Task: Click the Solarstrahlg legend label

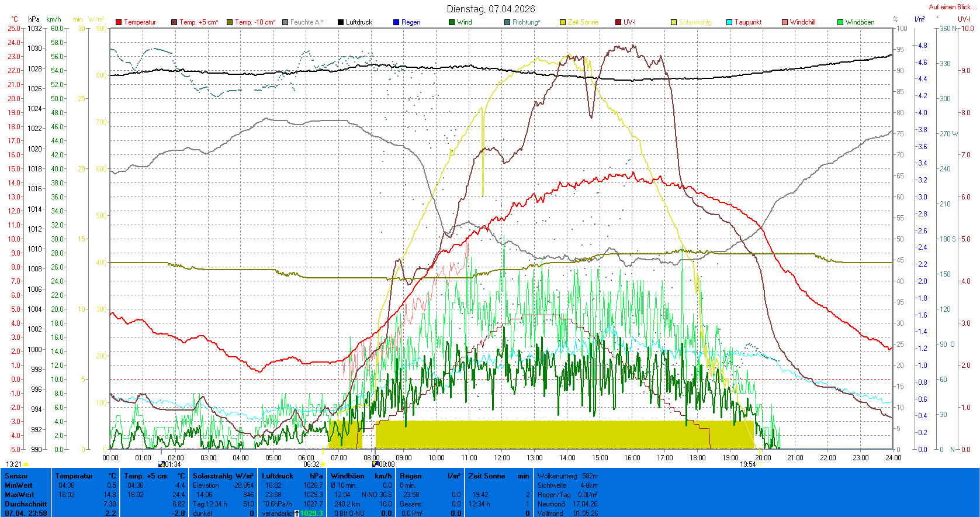Action: pos(695,22)
